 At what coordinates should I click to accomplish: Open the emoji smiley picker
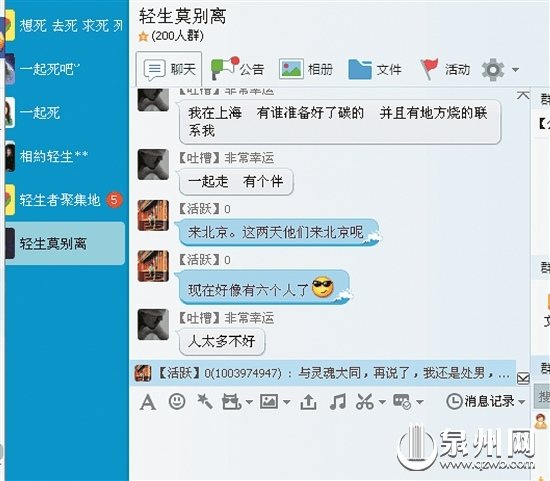click(177, 401)
